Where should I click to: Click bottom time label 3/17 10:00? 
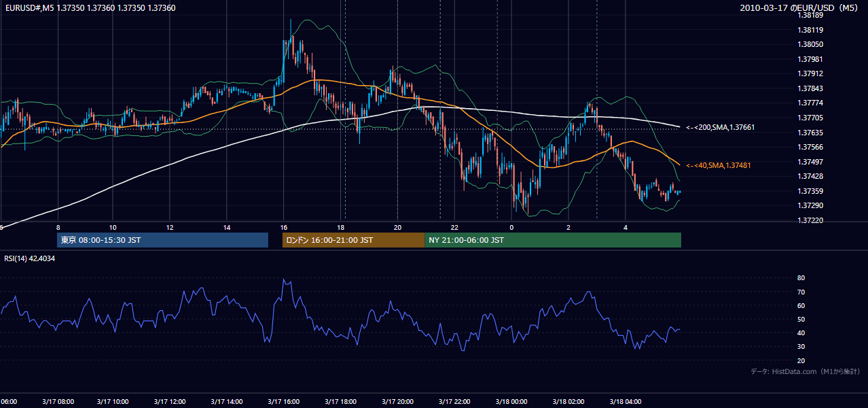(113, 401)
